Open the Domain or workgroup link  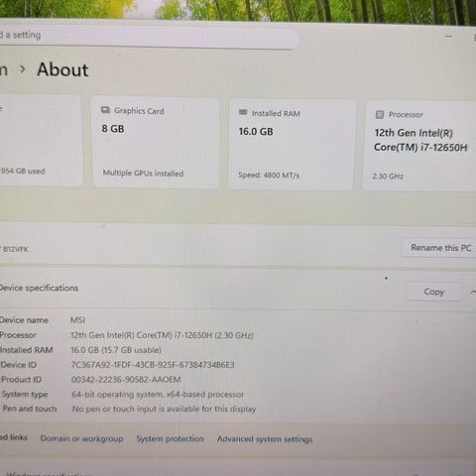pyautogui.click(x=81, y=438)
